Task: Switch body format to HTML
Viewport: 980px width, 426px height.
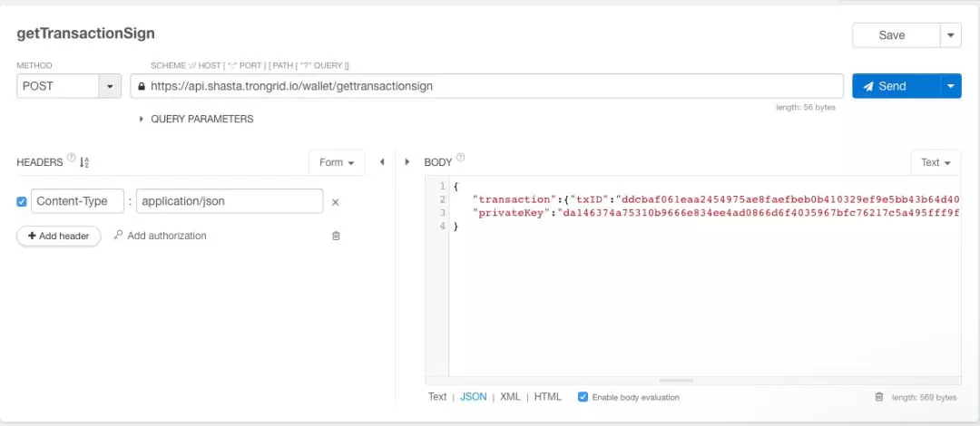Action: click(x=547, y=397)
